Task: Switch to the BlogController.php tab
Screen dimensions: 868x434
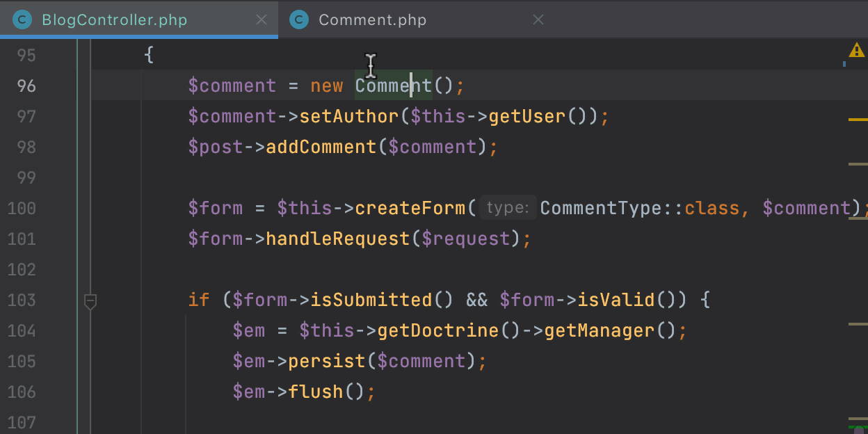Action: point(114,20)
